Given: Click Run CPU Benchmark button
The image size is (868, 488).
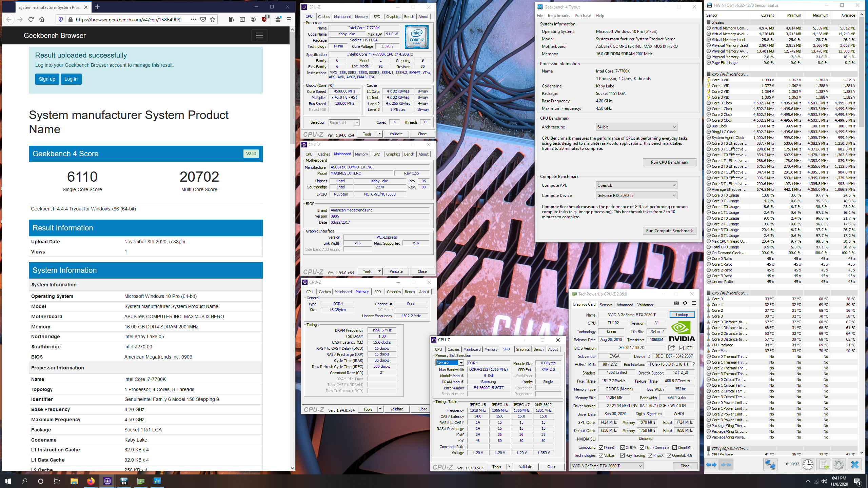Looking at the screenshot, I should (669, 162).
